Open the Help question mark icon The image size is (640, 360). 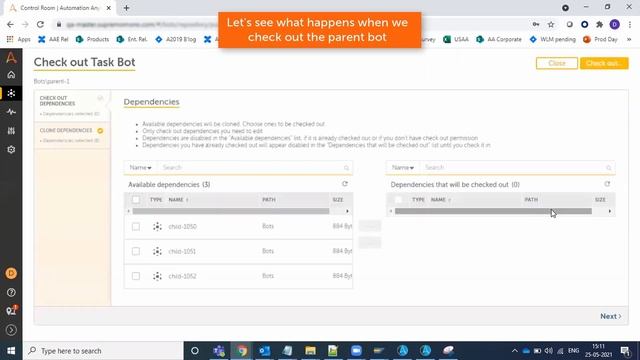click(x=11, y=292)
